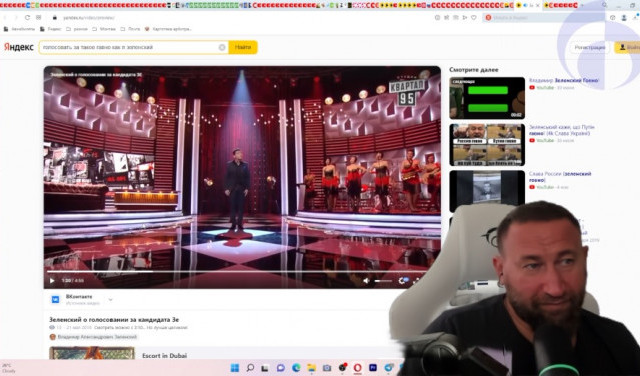This screenshot has width=640, height=376.
Task: Open the Монтаж bookmarks folder
Action: (104, 29)
